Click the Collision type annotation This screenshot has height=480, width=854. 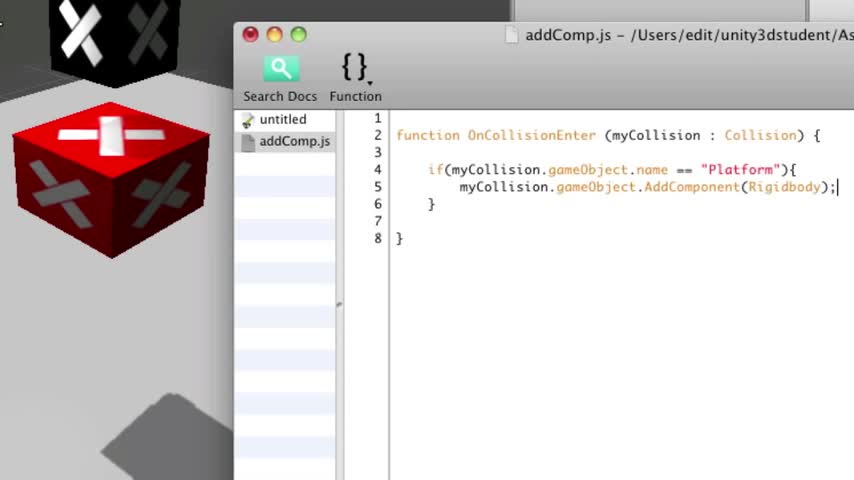coord(760,135)
